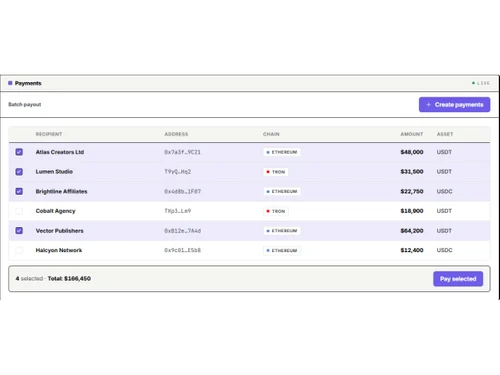The height and width of the screenshot is (375, 500).
Task: Select the Cobalt Agency recipient name
Action: pos(55,211)
